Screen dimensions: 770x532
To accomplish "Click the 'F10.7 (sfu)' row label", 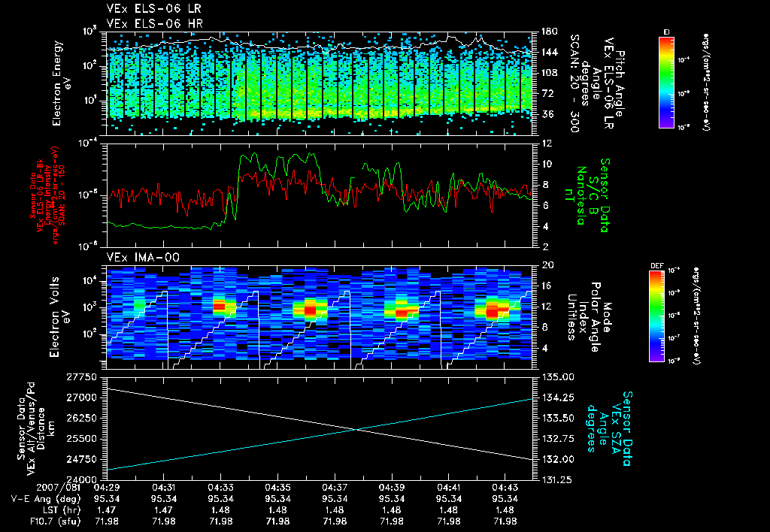I will (x=55, y=521).
